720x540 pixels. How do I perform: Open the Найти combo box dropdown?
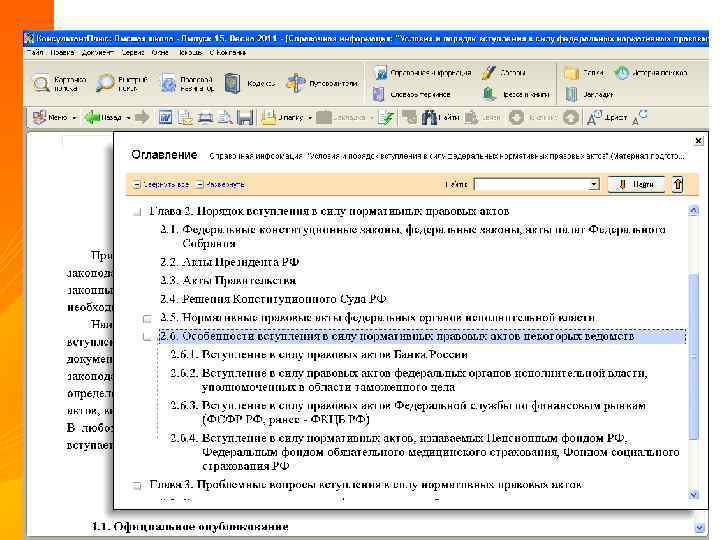click(594, 184)
